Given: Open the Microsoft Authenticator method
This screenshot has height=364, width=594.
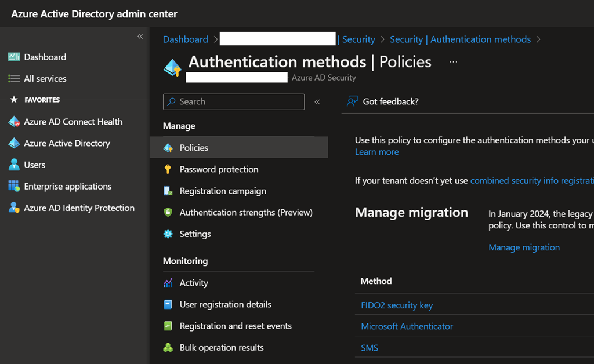Looking at the screenshot, I should pos(407,326).
